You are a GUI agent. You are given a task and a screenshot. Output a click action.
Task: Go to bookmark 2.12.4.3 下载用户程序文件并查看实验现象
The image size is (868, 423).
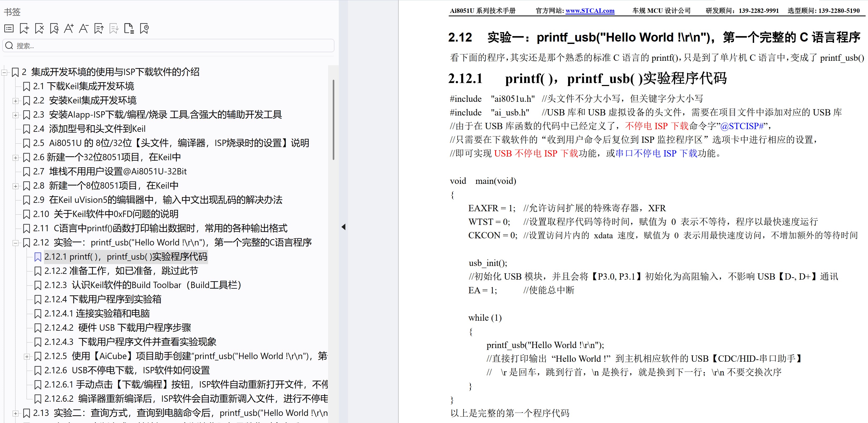tap(130, 342)
